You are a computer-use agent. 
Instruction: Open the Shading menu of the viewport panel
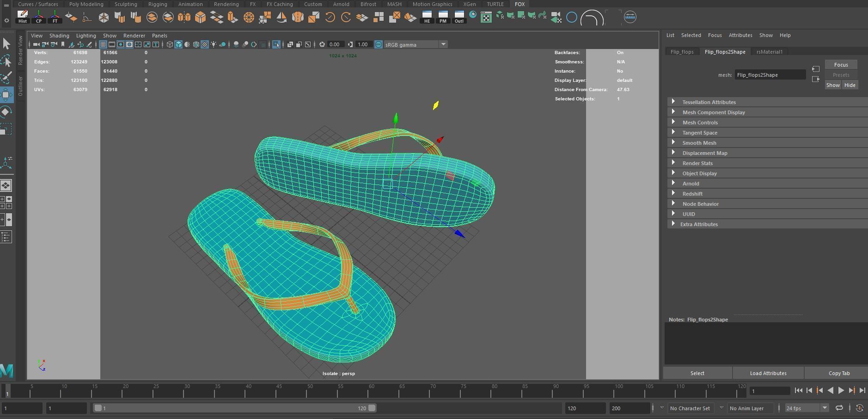tap(59, 36)
